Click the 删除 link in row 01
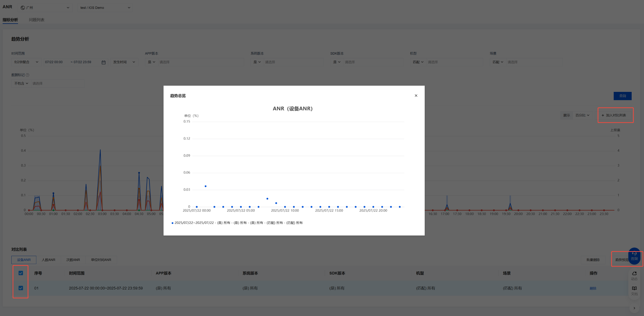The width and height of the screenshot is (644, 316). click(x=593, y=288)
